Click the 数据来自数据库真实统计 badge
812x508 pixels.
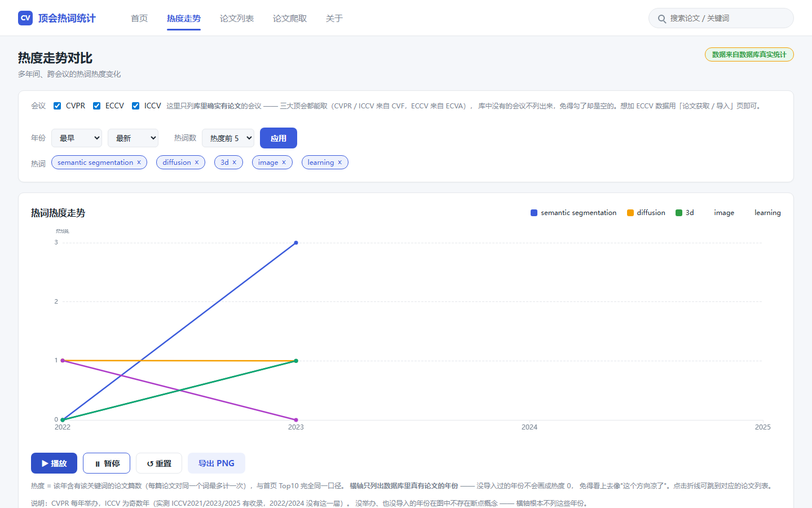[749, 55]
